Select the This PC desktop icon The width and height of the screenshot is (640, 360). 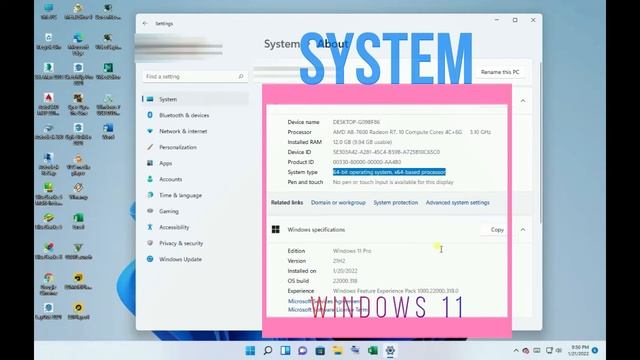pyautogui.click(x=49, y=11)
